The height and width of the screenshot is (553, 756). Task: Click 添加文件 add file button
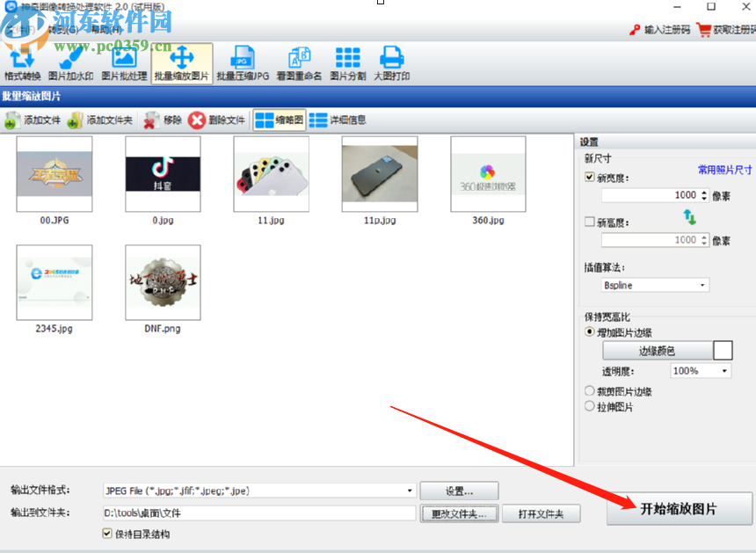click(33, 120)
